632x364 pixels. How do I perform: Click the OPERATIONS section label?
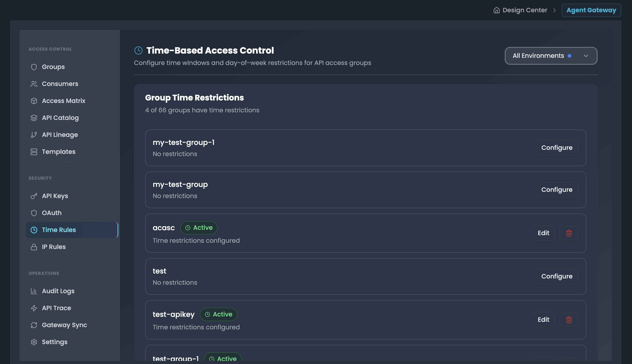coord(44,274)
